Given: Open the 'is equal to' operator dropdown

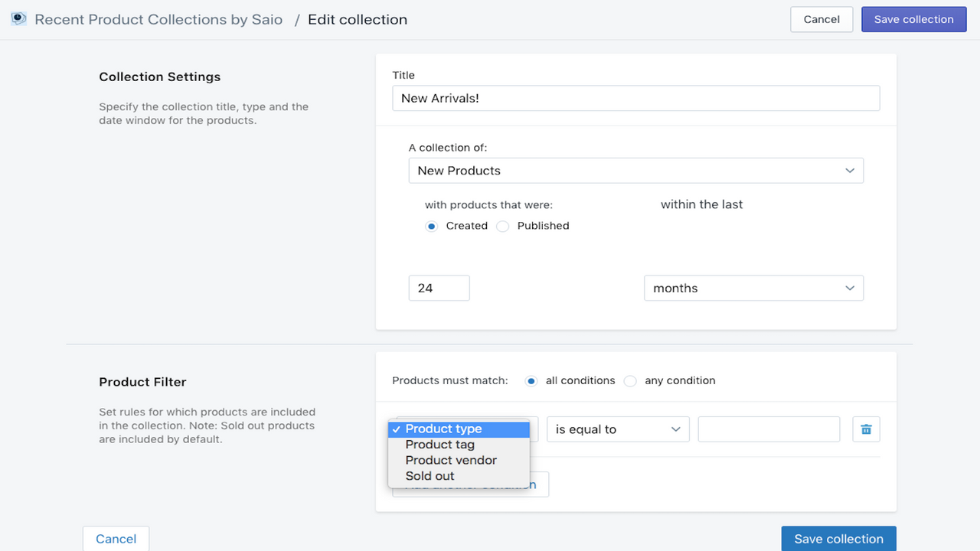Looking at the screenshot, I should tap(617, 429).
